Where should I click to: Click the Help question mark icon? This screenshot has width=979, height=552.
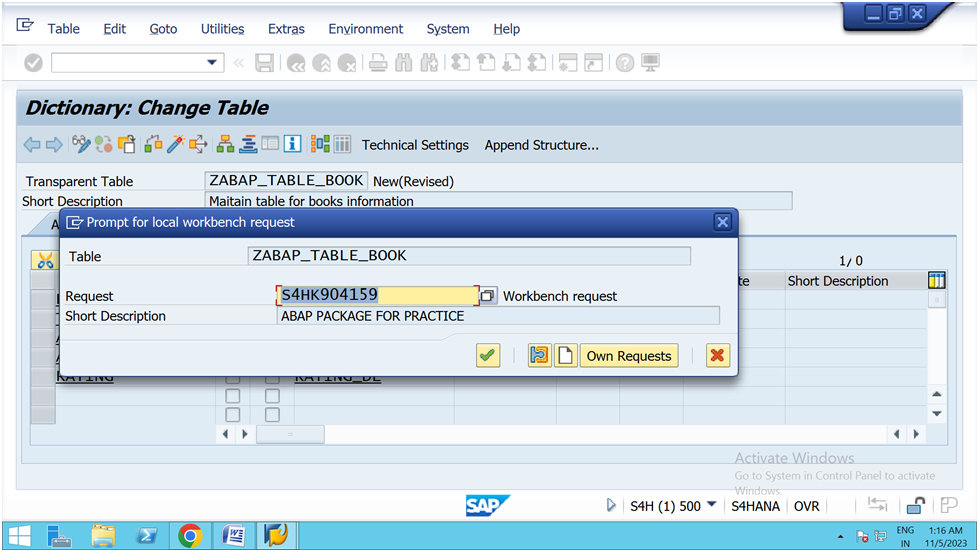pos(624,63)
